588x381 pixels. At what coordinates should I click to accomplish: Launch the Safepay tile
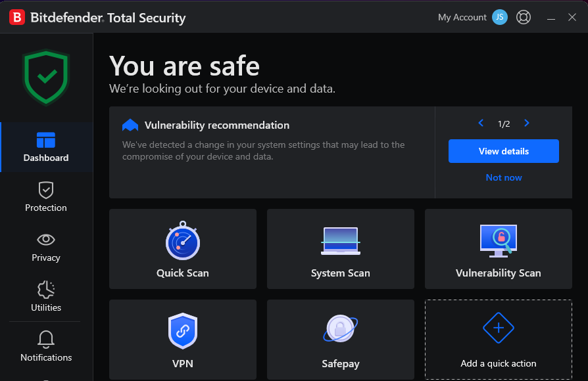point(341,340)
